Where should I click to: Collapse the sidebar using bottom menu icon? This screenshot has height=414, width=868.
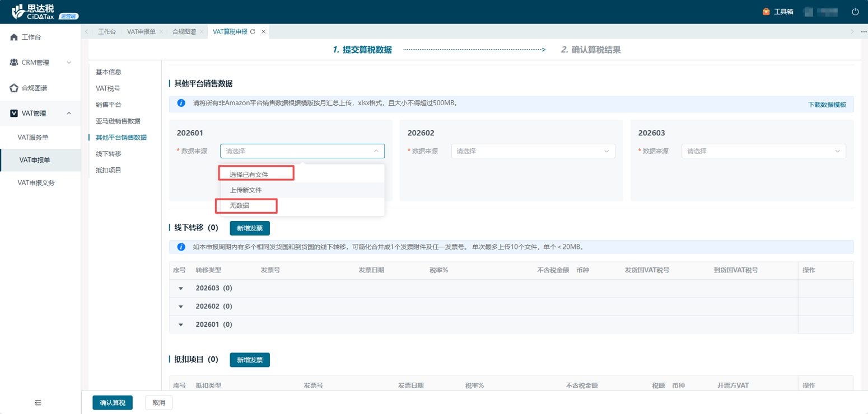pos(38,402)
